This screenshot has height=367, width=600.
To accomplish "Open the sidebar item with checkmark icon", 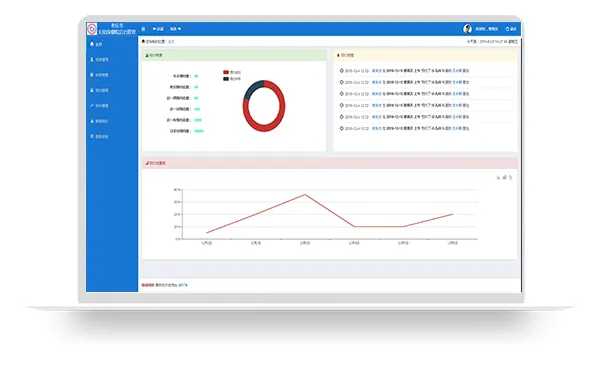I will pos(99,106).
